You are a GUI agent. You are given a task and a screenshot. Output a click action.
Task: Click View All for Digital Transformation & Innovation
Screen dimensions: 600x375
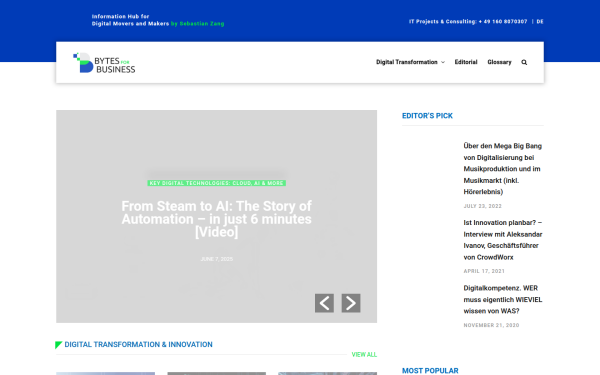tap(364, 354)
